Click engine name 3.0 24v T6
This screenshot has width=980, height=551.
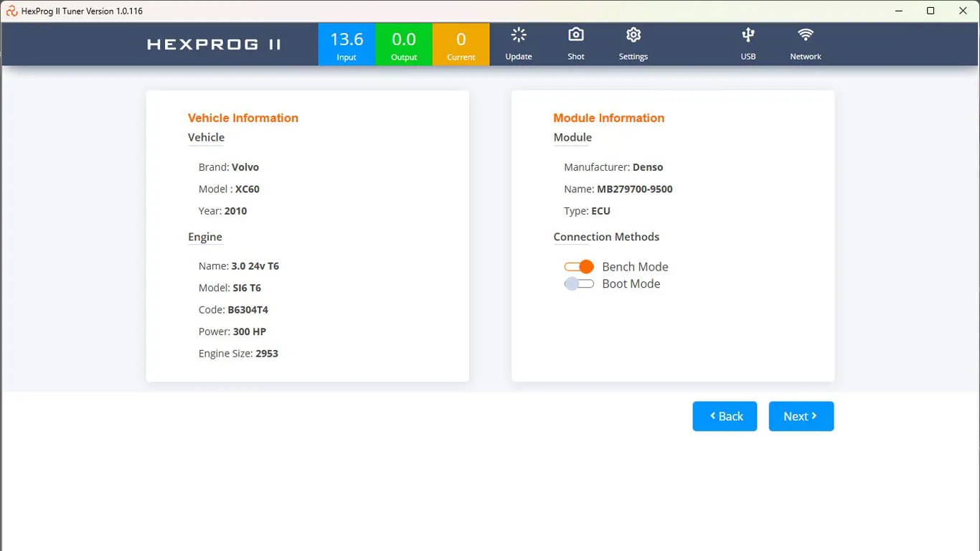click(x=255, y=266)
